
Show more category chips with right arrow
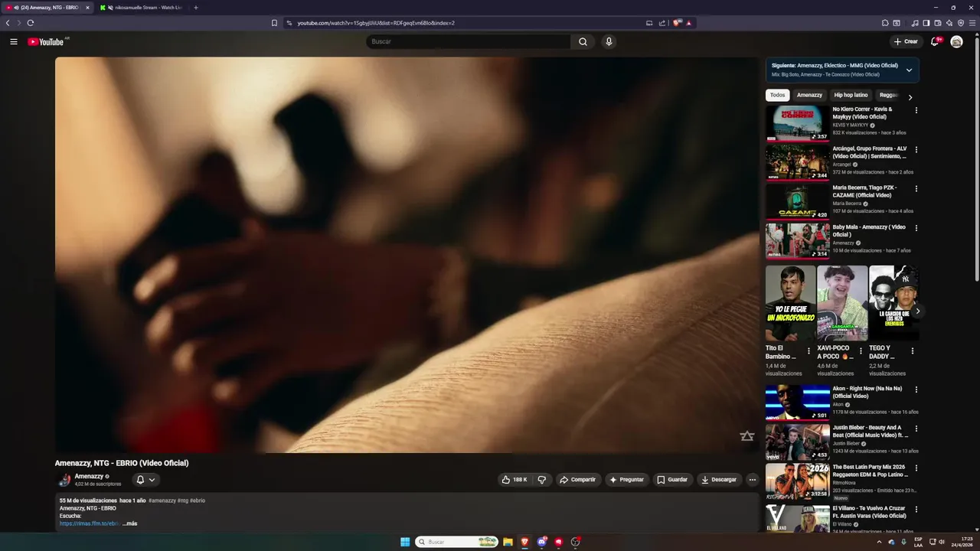click(x=910, y=97)
